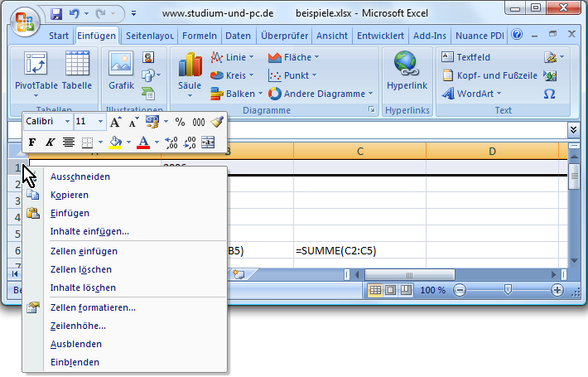Image resolution: width=588 pixels, height=377 pixels.
Task: Insert a new worksheet tab
Action: tap(239, 274)
